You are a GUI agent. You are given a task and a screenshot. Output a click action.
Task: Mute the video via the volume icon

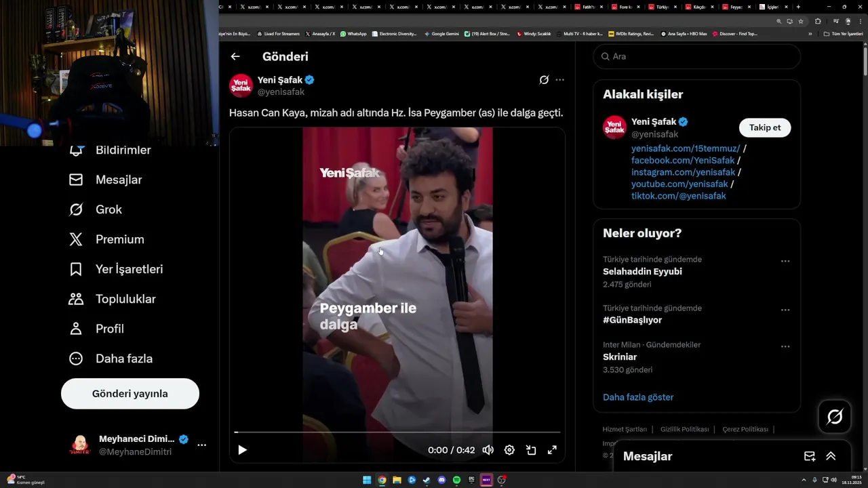point(488,450)
